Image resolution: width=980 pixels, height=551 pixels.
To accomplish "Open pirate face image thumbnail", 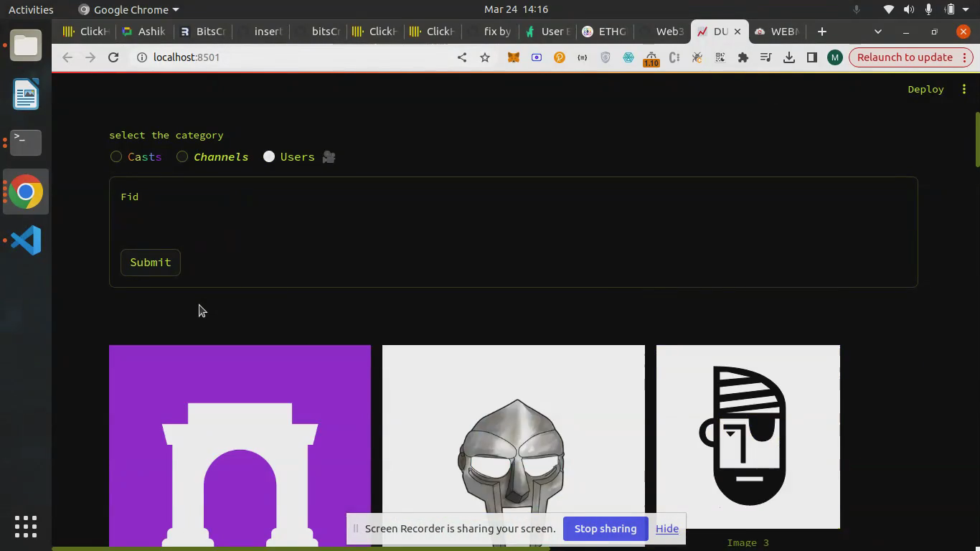I will [748, 437].
